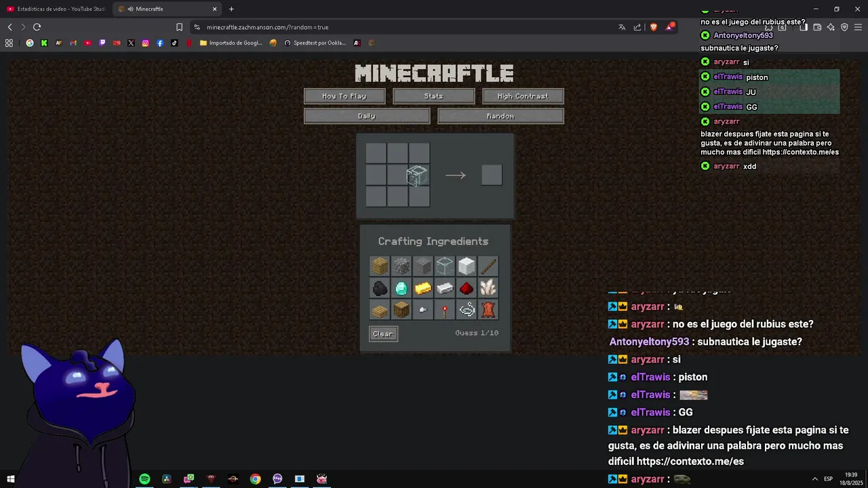Select the Minecraftle browser tab
The image size is (868, 488).
click(x=166, y=9)
